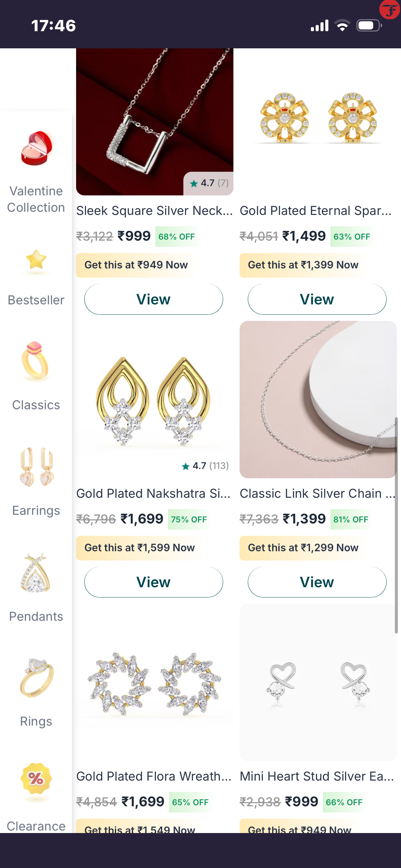Tap the Get this at ₹1,299 Now offer
401x868 pixels.
point(303,548)
